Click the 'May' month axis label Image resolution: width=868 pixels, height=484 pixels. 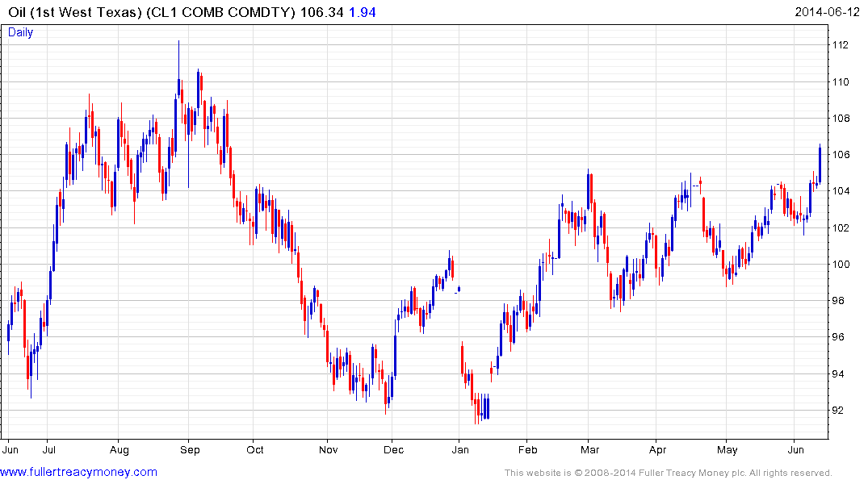(727, 450)
